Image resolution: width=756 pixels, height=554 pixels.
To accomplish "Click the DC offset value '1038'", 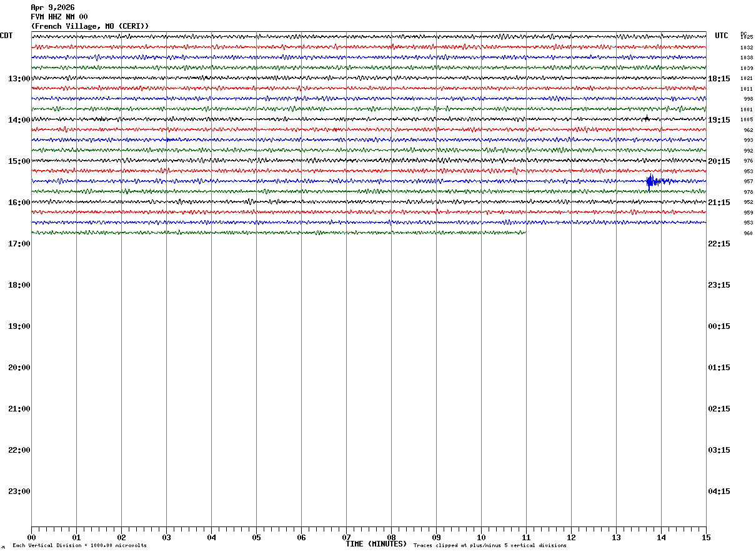I will [747, 58].
